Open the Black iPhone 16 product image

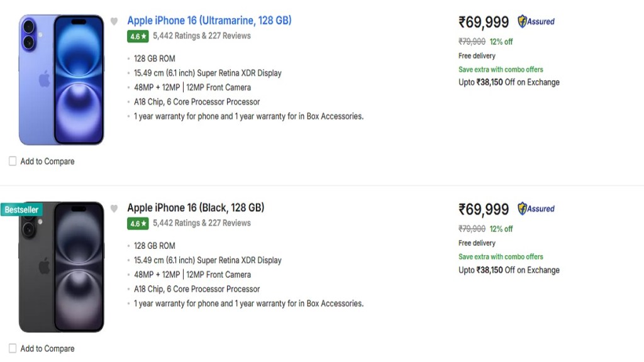61,268
